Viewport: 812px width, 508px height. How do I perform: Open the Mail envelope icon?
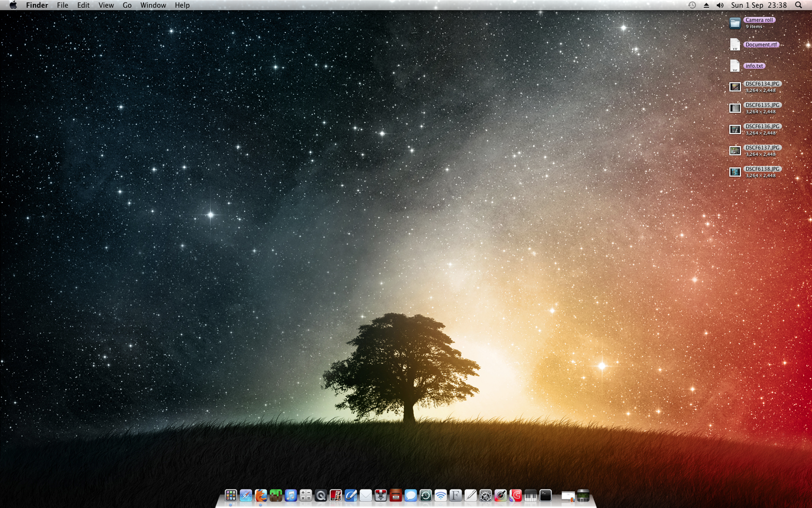click(366, 495)
